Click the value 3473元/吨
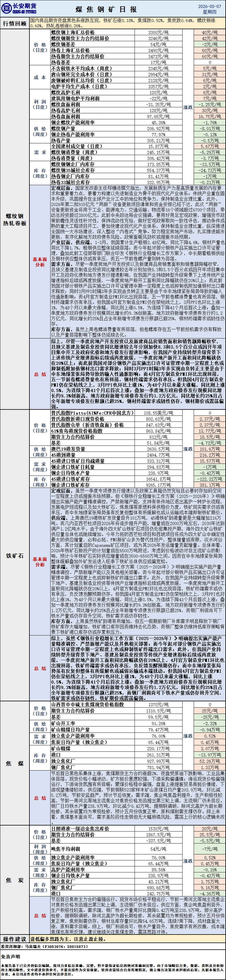 (x=158, y=56)
